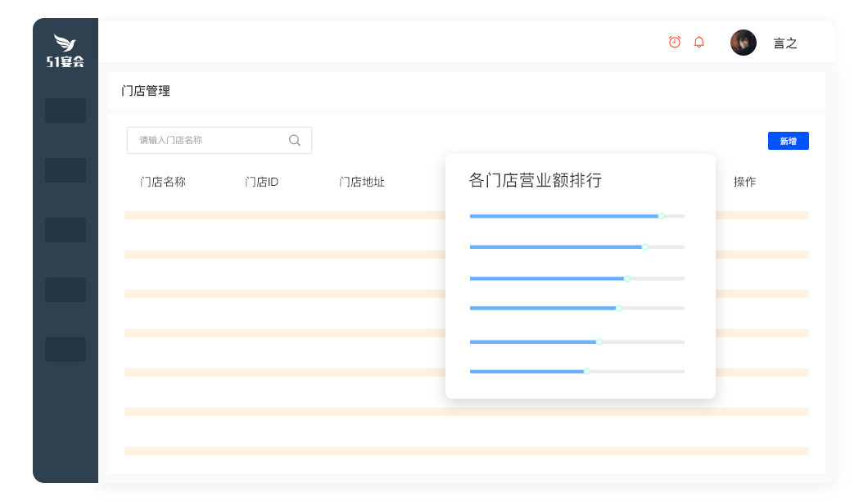The image size is (868, 501).
Task: Select the third sidebar navigation item
Action: point(66,230)
